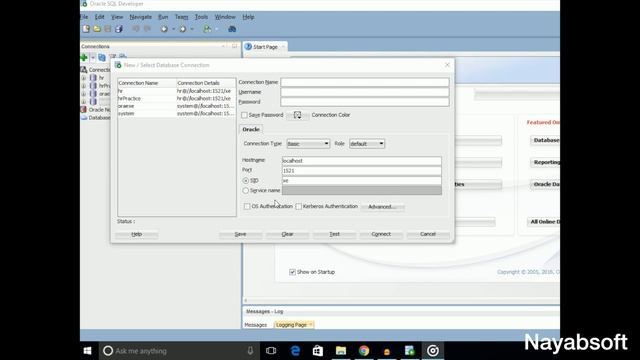
Task: Click the Redo toolbar icon
Action: tap(147, 29)
